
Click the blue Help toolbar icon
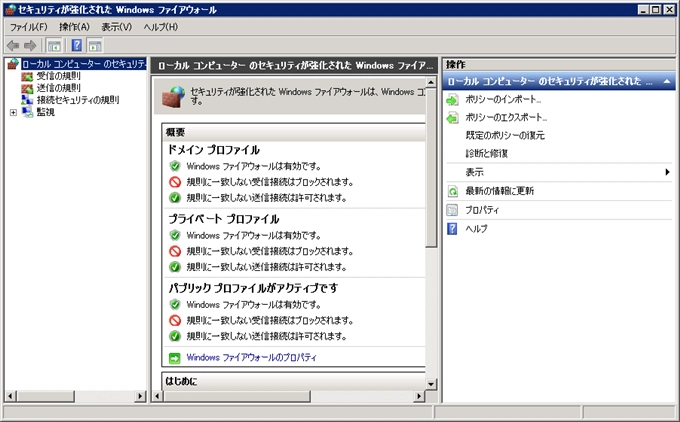[77, 45]
